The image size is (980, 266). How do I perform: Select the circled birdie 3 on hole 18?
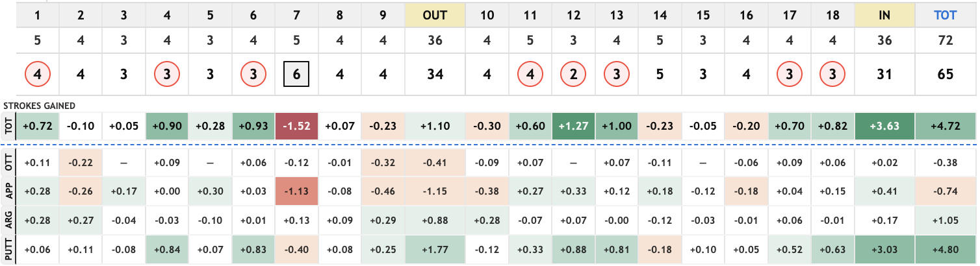click(832, 75)
